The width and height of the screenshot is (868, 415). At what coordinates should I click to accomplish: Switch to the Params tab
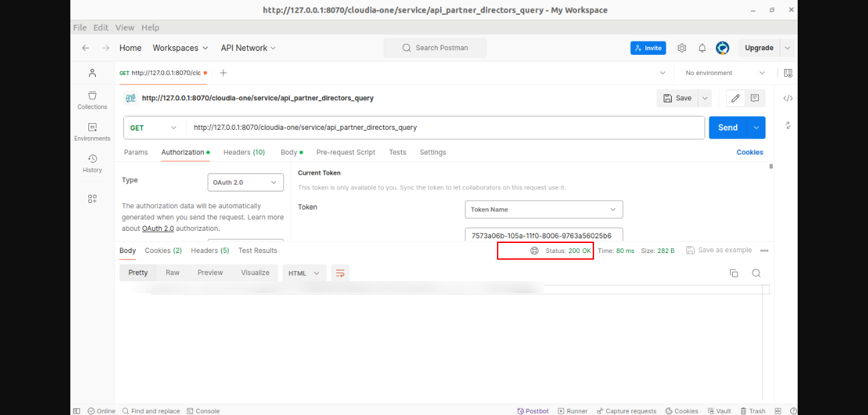click(136, 153)
